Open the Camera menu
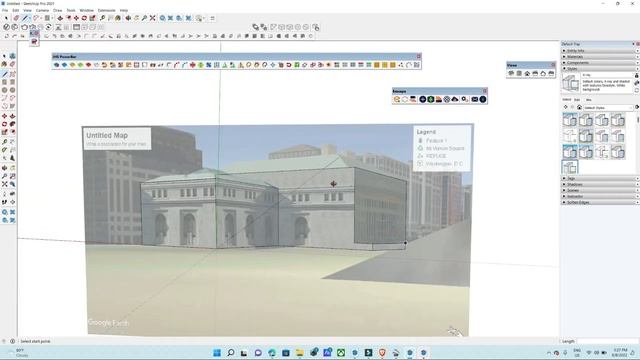The image size is (640, 360). [42, 10]
